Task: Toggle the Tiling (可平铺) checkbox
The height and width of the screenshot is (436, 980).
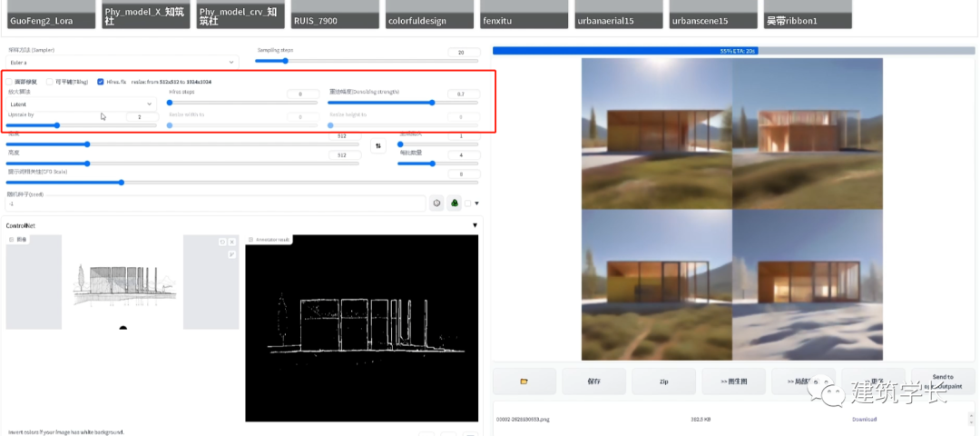Action: tap(50, 82)
